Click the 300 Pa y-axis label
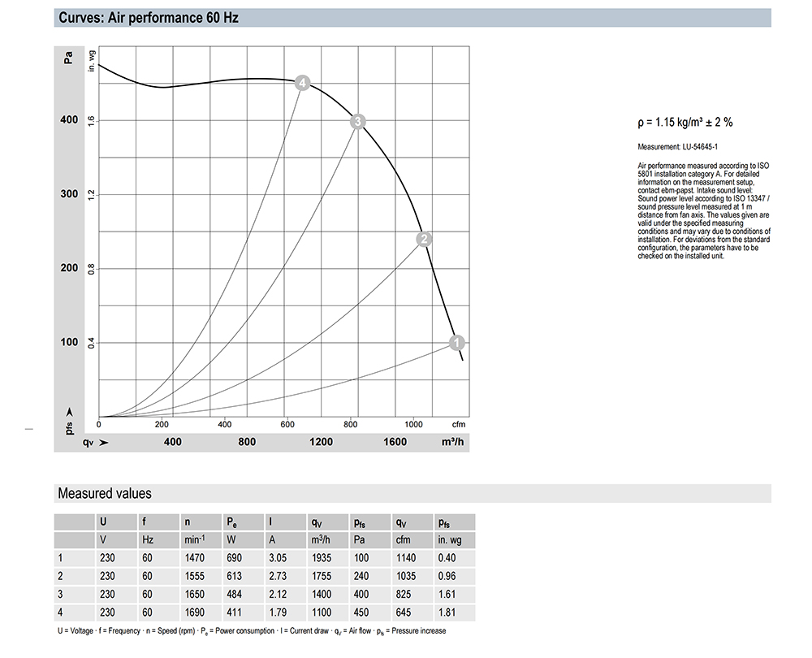This screenshot has width=812, height=658. pos(69,194)
